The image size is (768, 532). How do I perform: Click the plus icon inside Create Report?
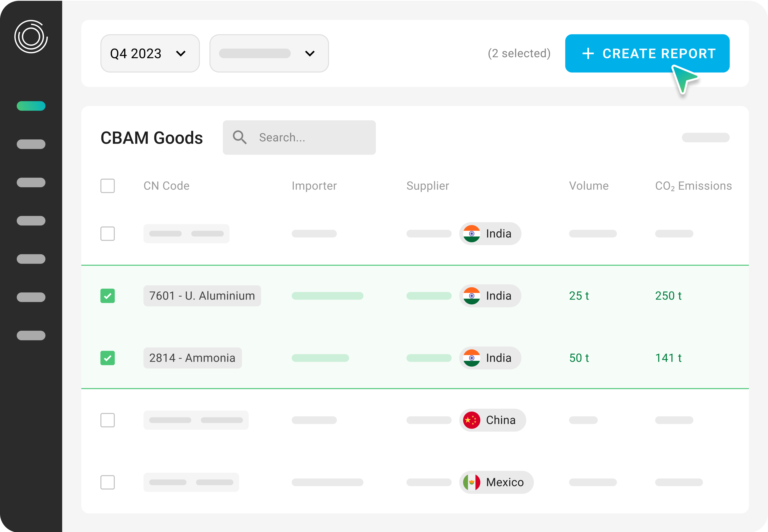tap(588, 53)
